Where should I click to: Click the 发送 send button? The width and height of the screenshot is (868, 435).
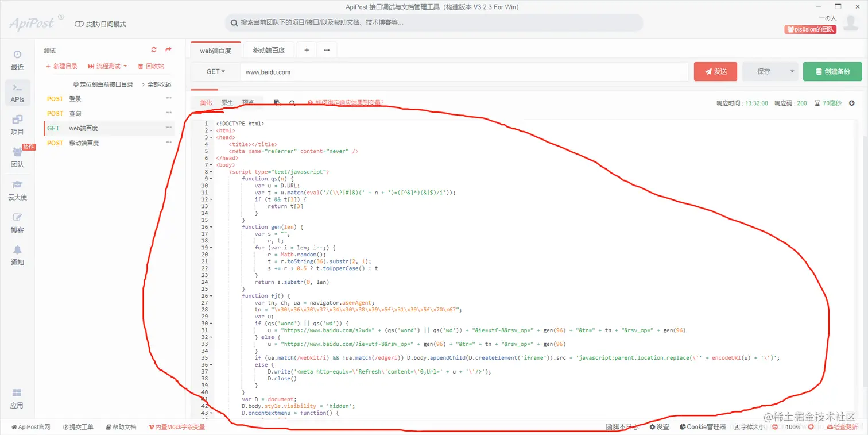(x=716, y=72)
